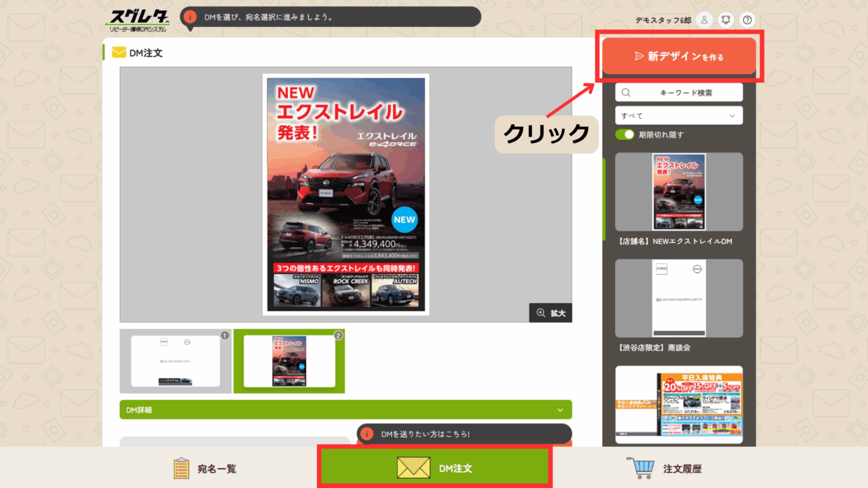Type in the キーワード検索 field
This screenshot has height=488, width=868.
(686, 93)
